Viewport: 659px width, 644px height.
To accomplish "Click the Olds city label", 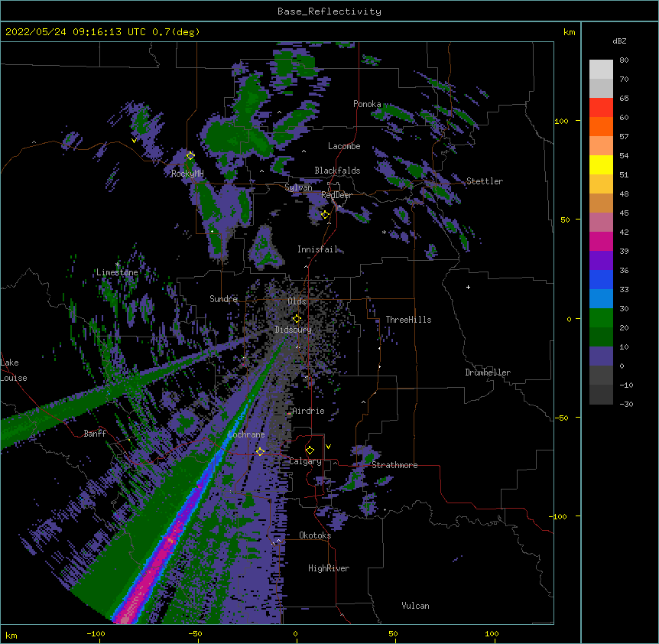I will pyautogui.click(x=297, y=301).
